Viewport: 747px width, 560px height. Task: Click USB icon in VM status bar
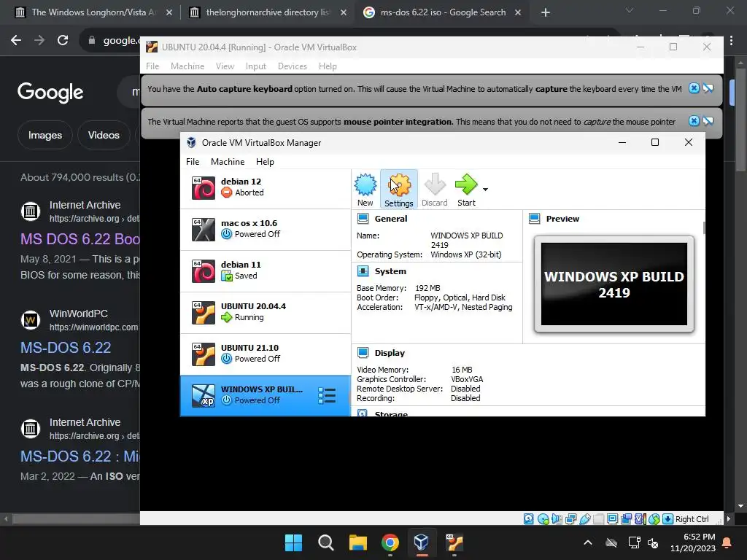585,519
